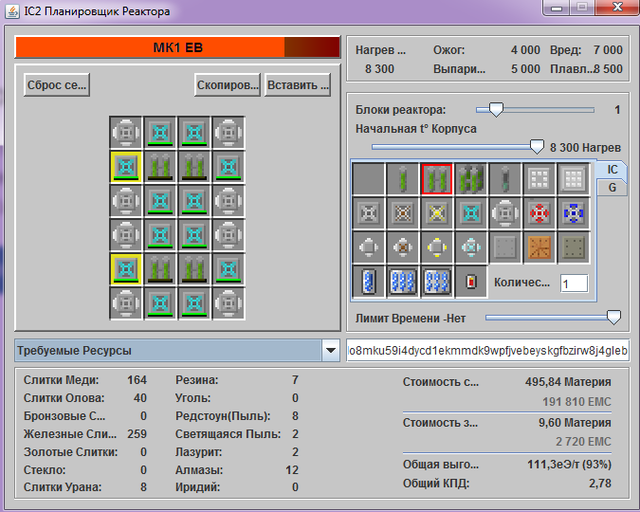640x512 pixels.
Task: Select the dual uranium cell highlighted red
Action: [437, 178]
